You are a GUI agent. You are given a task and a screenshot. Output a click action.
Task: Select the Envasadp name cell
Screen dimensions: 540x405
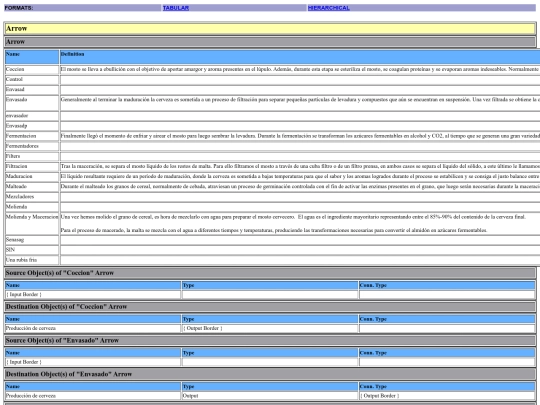(32, 126)
